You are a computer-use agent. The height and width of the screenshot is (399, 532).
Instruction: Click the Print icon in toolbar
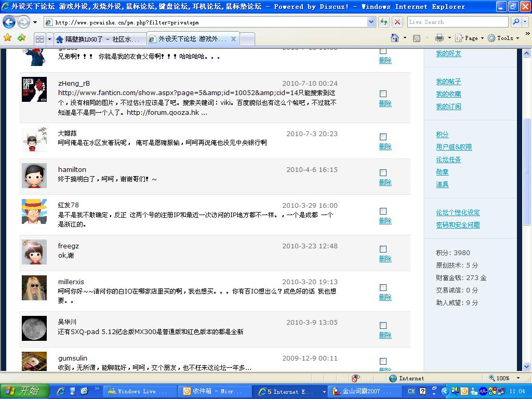click(x=440, y=38)
